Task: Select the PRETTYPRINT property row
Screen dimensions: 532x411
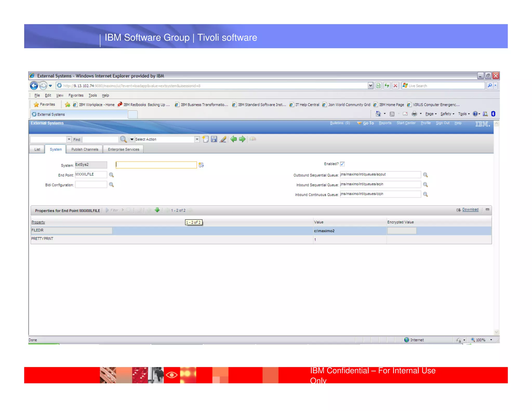Action: click(261, 239)
